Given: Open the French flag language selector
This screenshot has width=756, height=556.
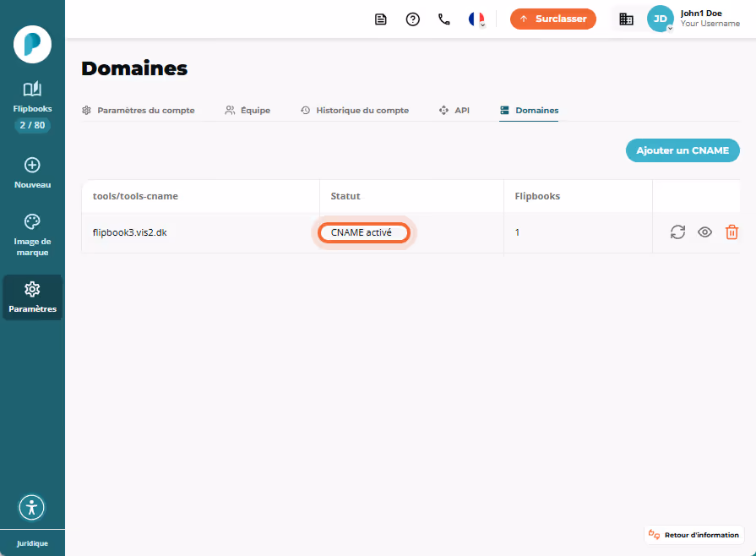Looking at the screenshot, I should click(477, 19).
